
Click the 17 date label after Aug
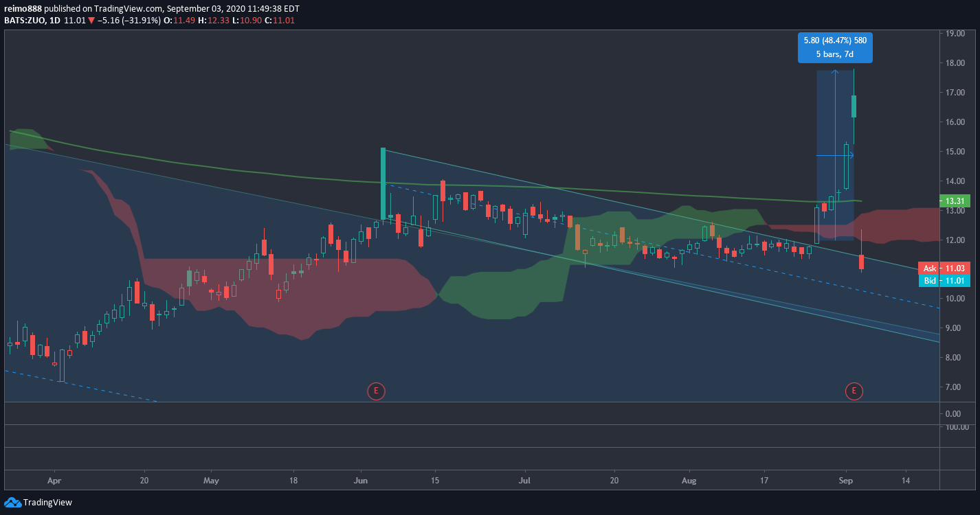click(x=764, y=481)
